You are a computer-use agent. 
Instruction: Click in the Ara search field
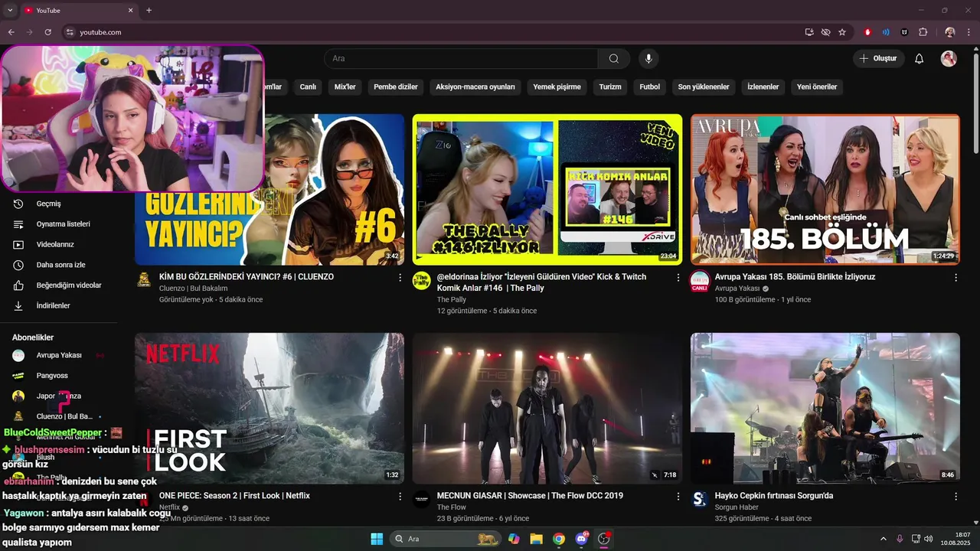point(461,59)
